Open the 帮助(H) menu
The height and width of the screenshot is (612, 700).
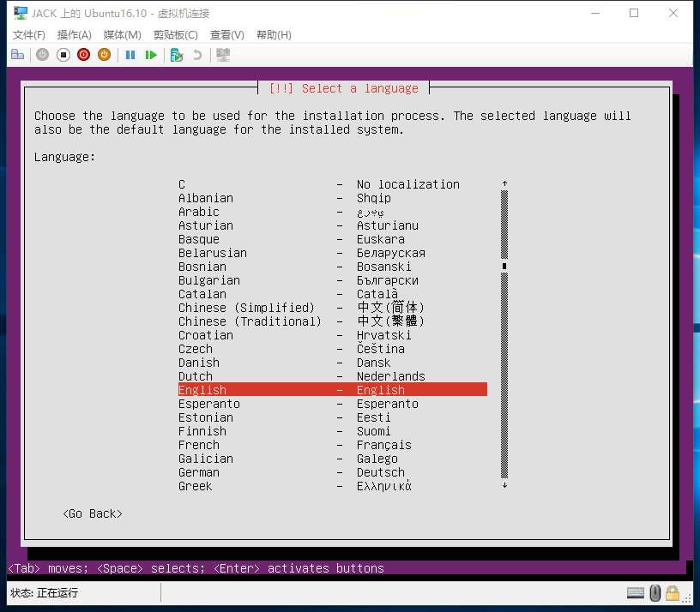pos(274,35)
